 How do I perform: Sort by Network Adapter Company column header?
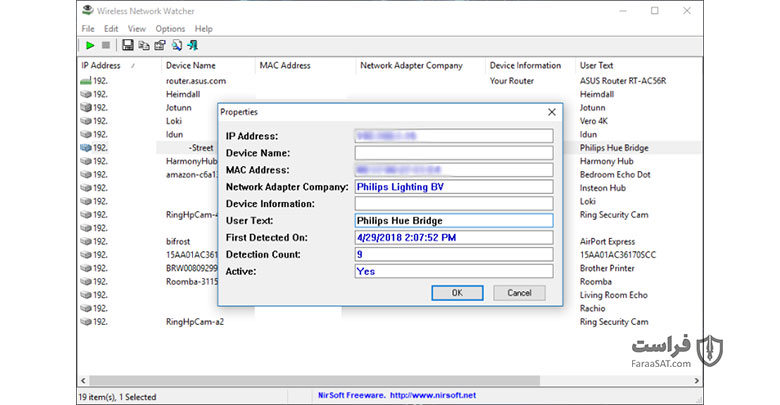pyautogui.click(x=420, y=65)
